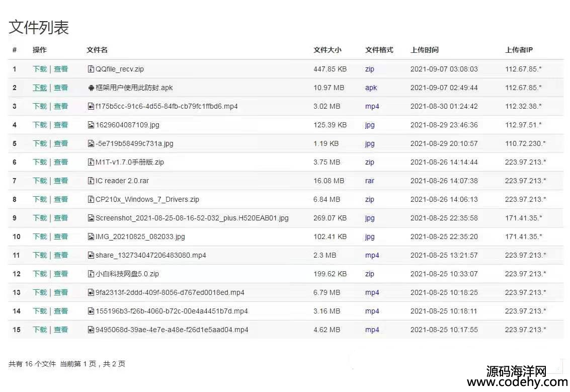The height and width of the screenshot is (392, 570).
Task: Click the archive icon beside CP210x_Windows_7_Drivers.zip
Action: pyautogui.click(x=91, y=199)
